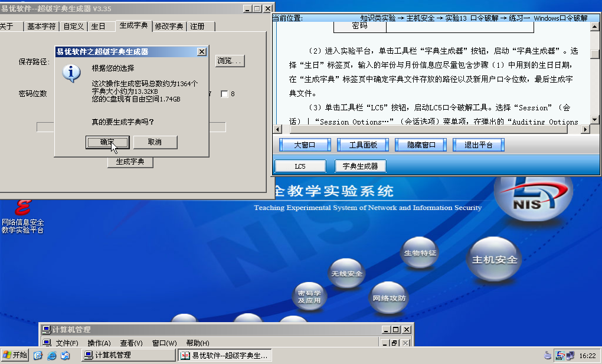This screenshot has width=602, height=364.
Task: Click the 计算机管理 title bar icon
Action: click(x=47, y=329)
